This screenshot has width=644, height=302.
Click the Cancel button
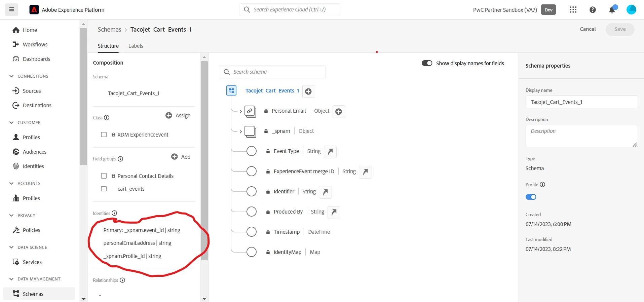[x=588, y=29]
